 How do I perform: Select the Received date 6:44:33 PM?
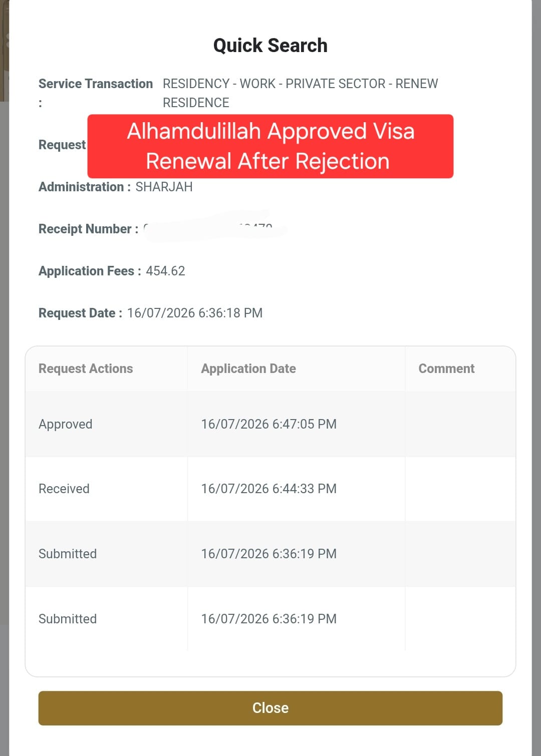(x=268, y=489)
